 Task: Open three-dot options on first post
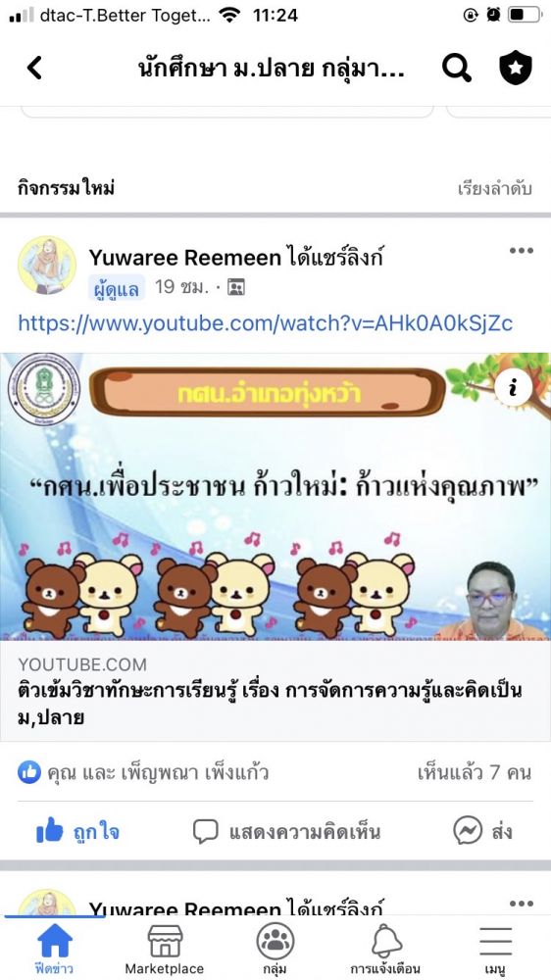[521, 251]
